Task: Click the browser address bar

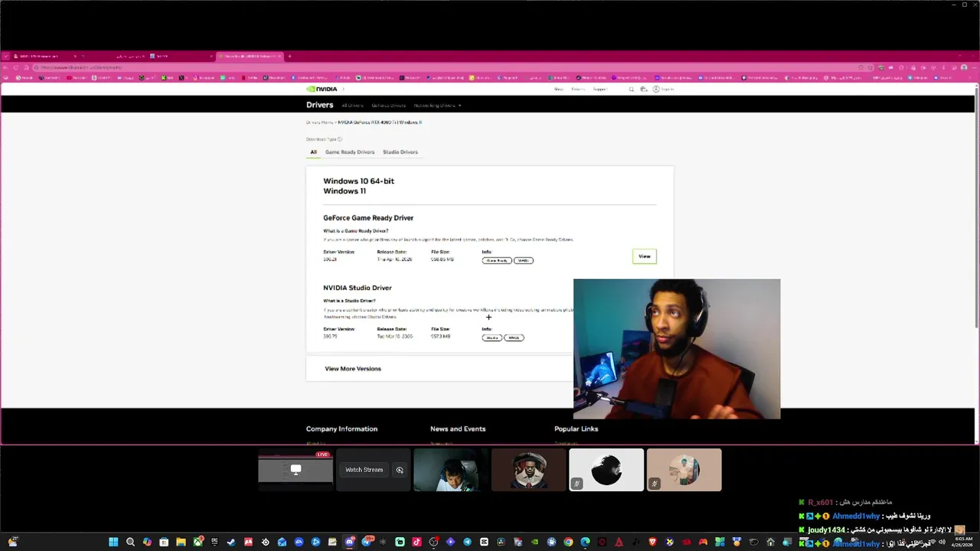Action: (x=444, y=67)
